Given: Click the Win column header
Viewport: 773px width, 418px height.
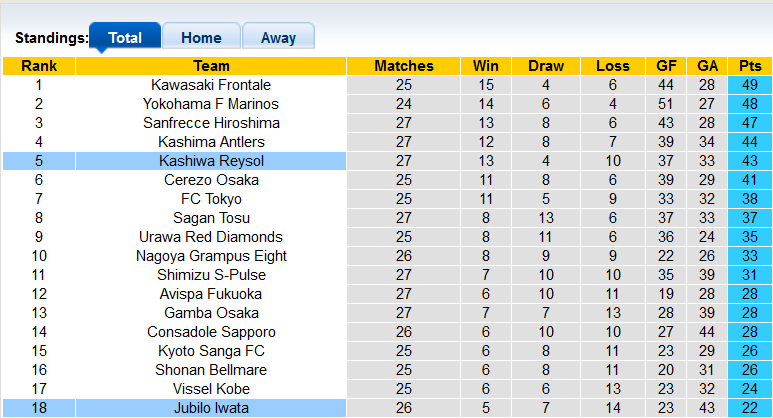Looking at the screenshot, I should click(x=486, y=66).
